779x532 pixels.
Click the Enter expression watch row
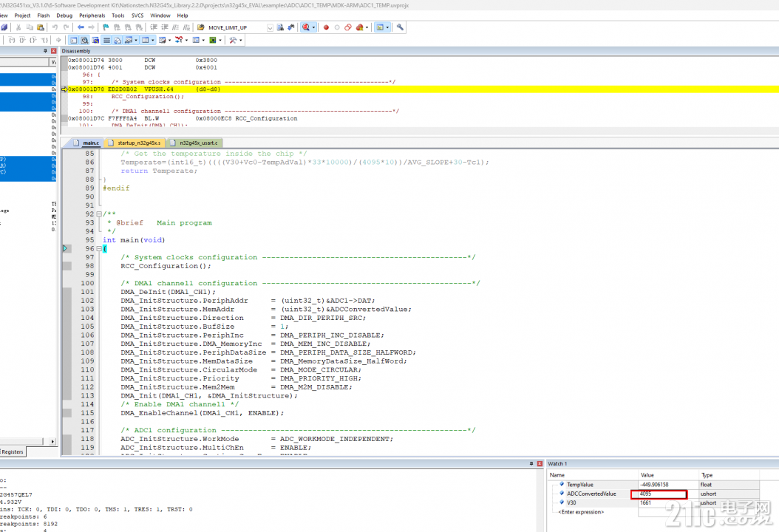[581, 512]
